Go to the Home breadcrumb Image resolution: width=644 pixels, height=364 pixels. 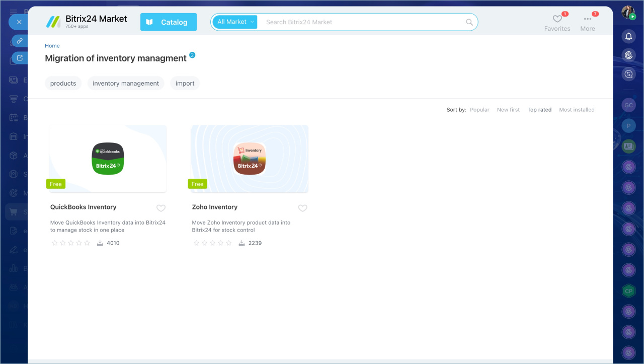(x=52, y=46)
